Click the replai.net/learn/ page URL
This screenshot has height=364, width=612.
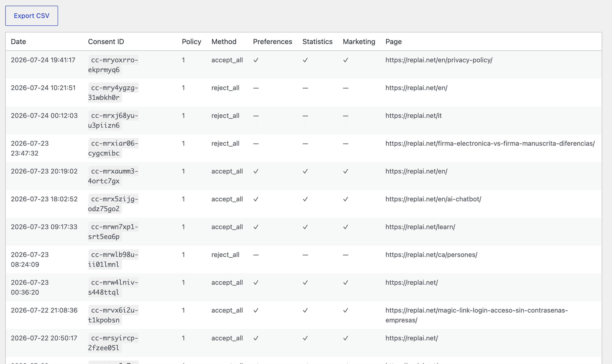(420, 227)
